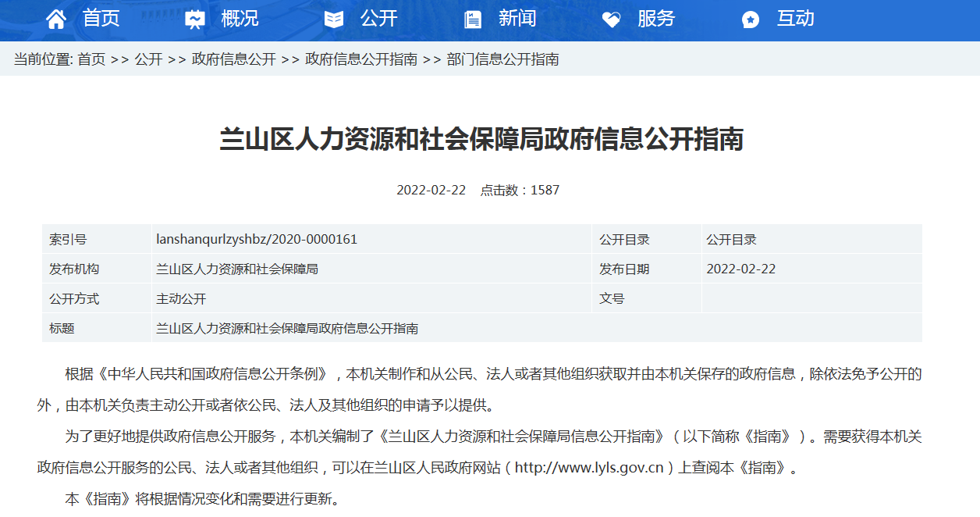Click the 2022-02-22 value in 发布日期 row
The width and height of the screenshot is (980, 517).
coord(741,269)
